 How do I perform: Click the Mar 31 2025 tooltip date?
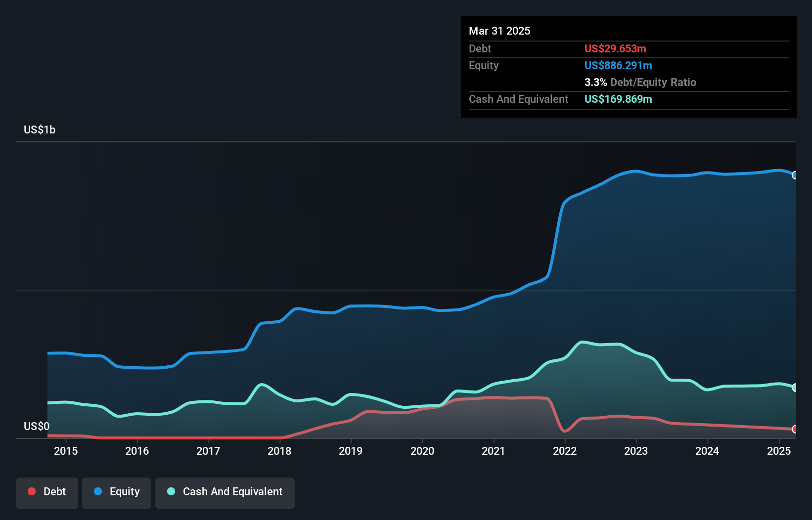pos(499,31)
